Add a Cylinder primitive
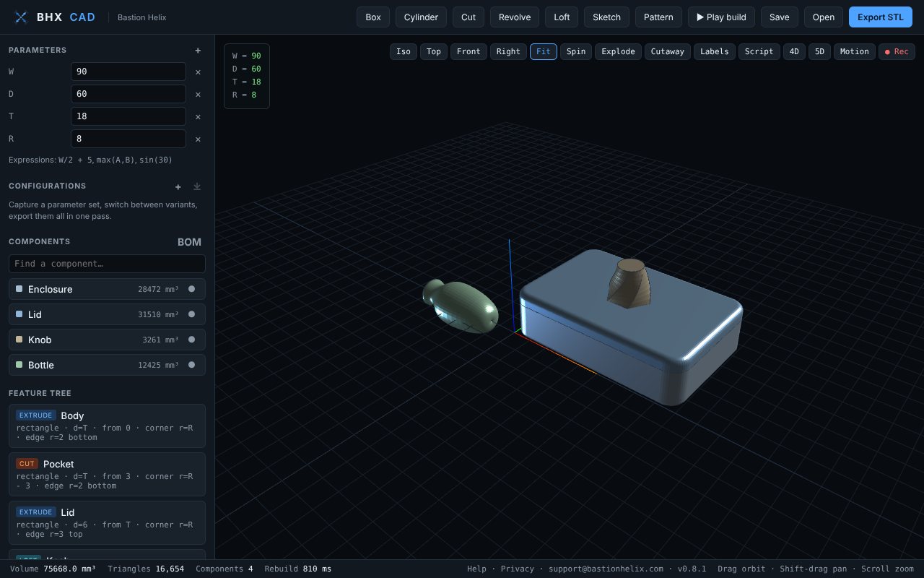 [x=421, y=17]
